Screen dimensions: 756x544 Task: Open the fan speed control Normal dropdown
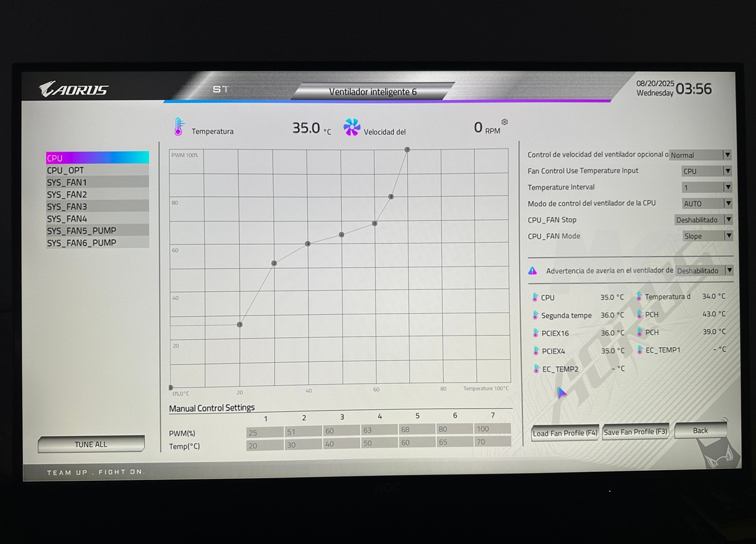pyautogui.click(x=700, y=155)
